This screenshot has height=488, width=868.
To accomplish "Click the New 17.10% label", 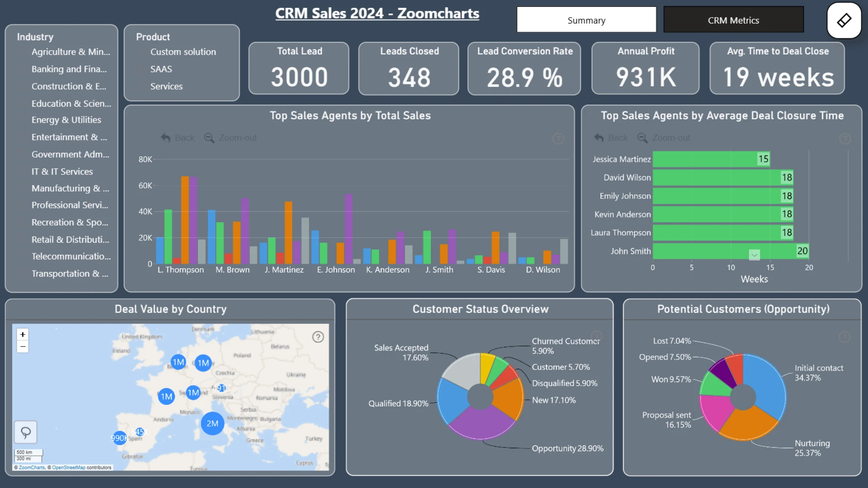I will (x=554, y=400).
